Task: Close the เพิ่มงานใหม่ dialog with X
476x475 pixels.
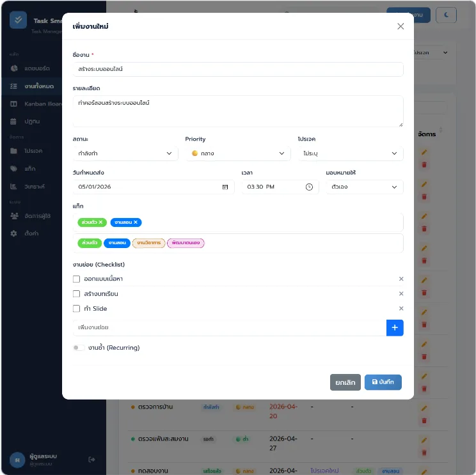Action: (x=401, y=26)
